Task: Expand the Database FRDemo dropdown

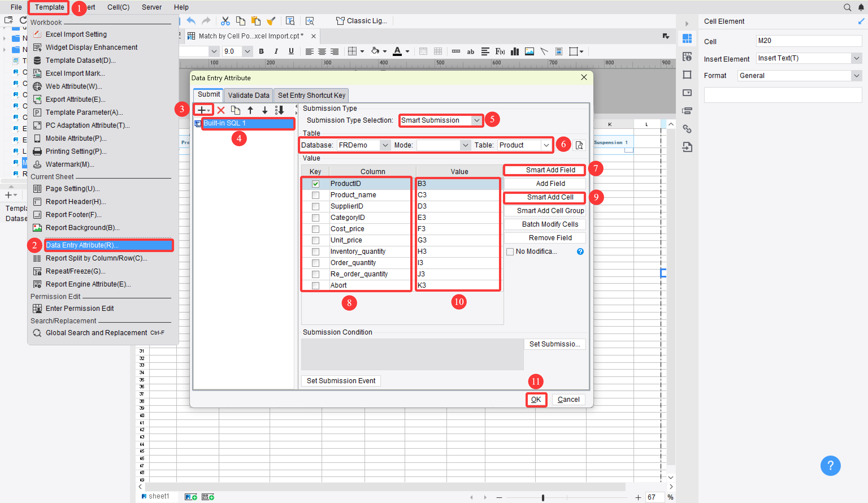Action: coord(385,145)
